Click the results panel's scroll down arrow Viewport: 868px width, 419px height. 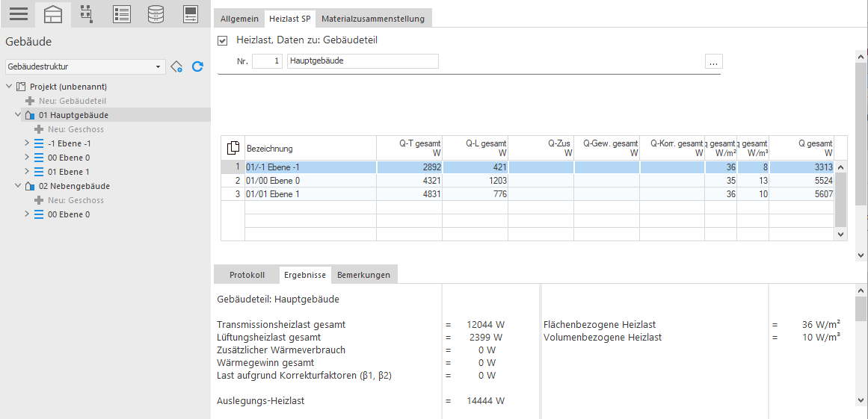tap(861, 400)
